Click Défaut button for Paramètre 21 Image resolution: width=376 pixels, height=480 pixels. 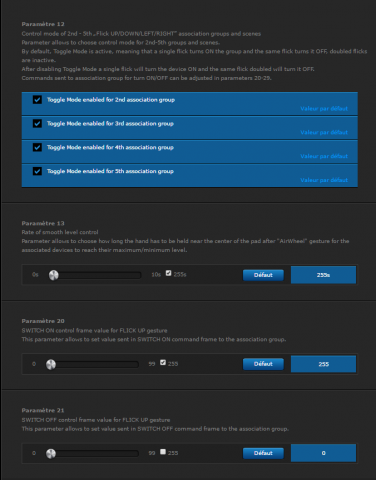pos(263,453)
